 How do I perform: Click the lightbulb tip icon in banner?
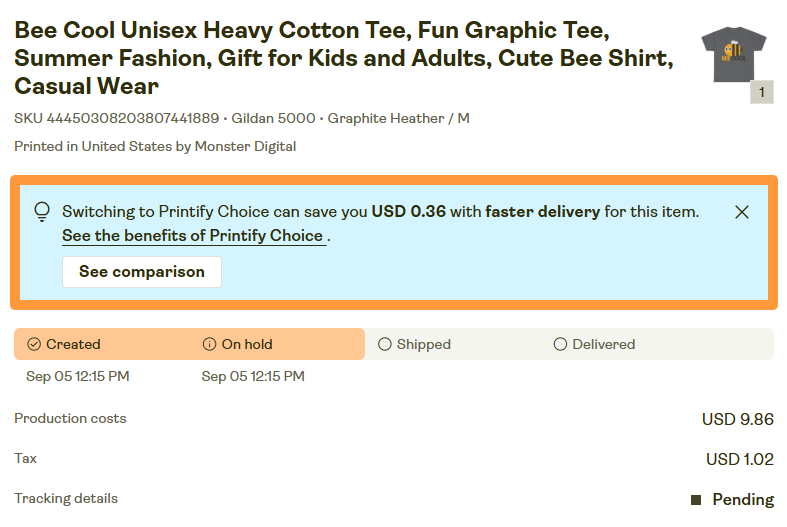42,211
